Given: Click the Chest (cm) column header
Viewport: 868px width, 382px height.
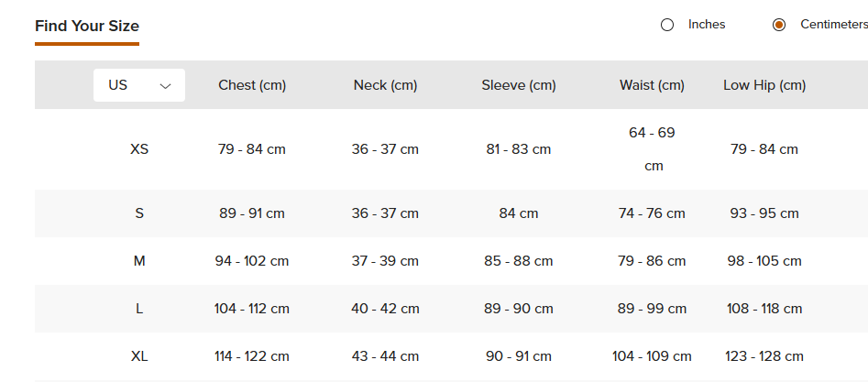Looking at the screenshot, I should 252,85.
